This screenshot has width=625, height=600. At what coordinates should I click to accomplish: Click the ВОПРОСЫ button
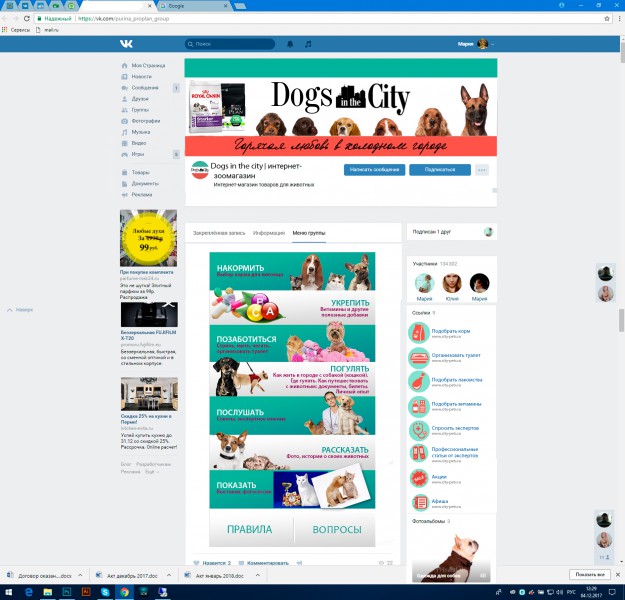coord(337,529)
